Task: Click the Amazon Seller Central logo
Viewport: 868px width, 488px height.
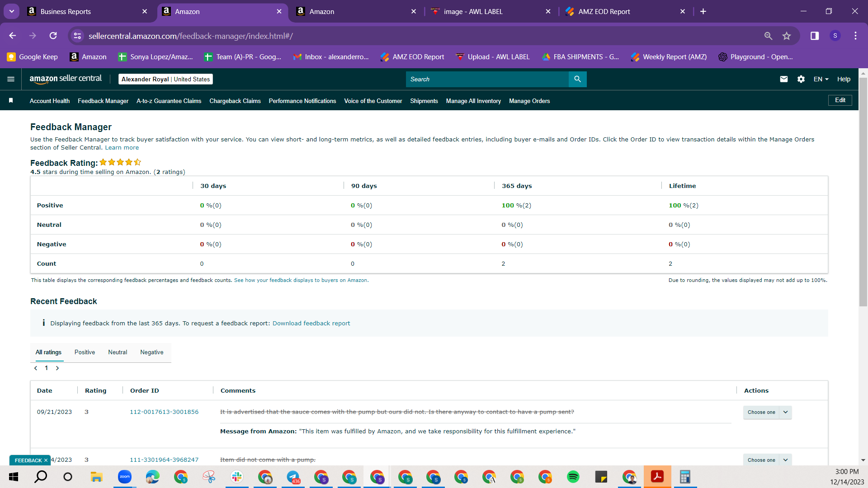Action: click(x=66, y=79)
